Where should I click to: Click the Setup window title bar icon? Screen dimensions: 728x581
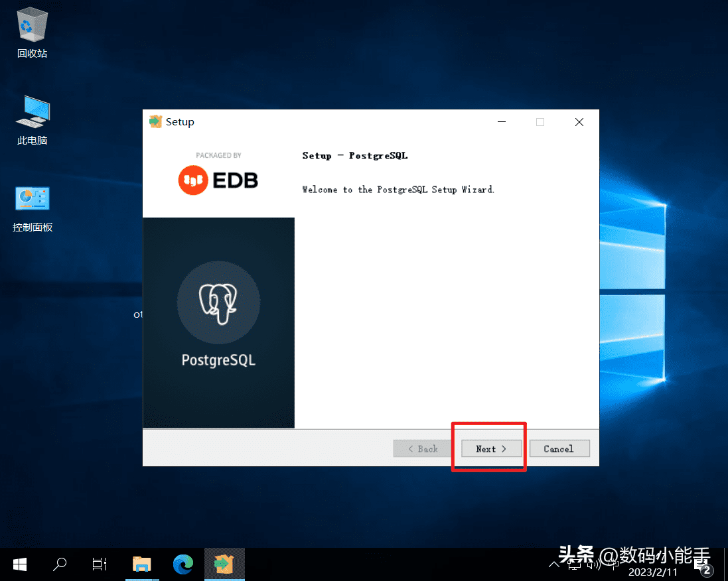click(x=156, y=122)
